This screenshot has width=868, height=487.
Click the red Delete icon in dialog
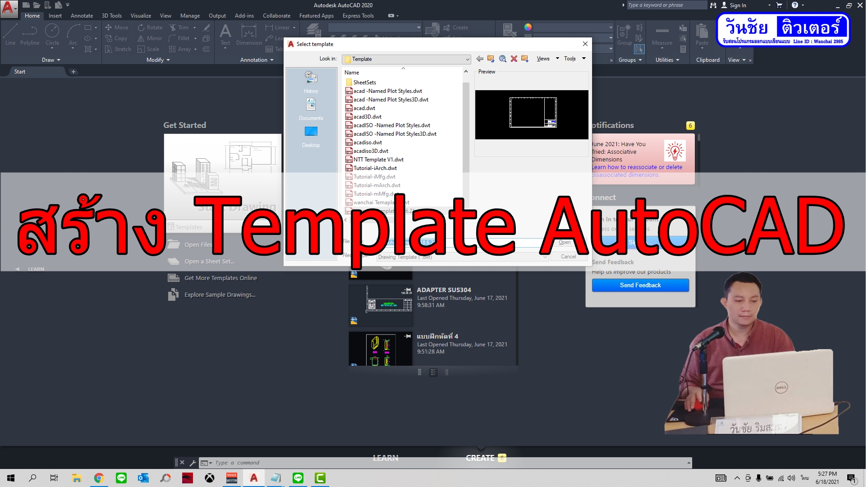click(x=514, y=59)
